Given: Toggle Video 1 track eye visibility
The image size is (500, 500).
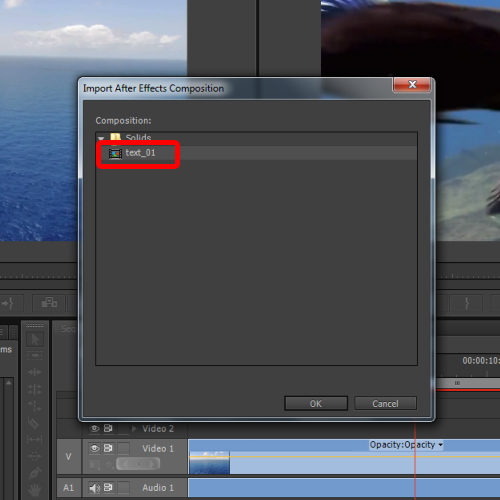Looking at the screenshot, I should [95, 448].
